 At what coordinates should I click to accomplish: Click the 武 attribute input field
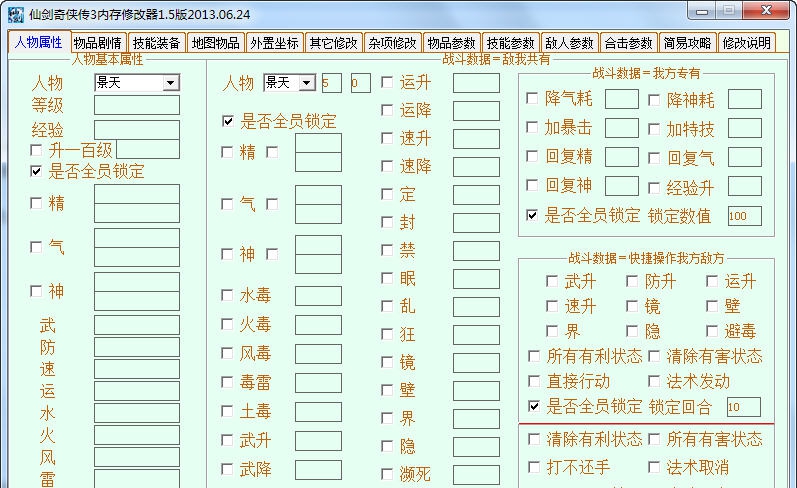coord(137,325)
